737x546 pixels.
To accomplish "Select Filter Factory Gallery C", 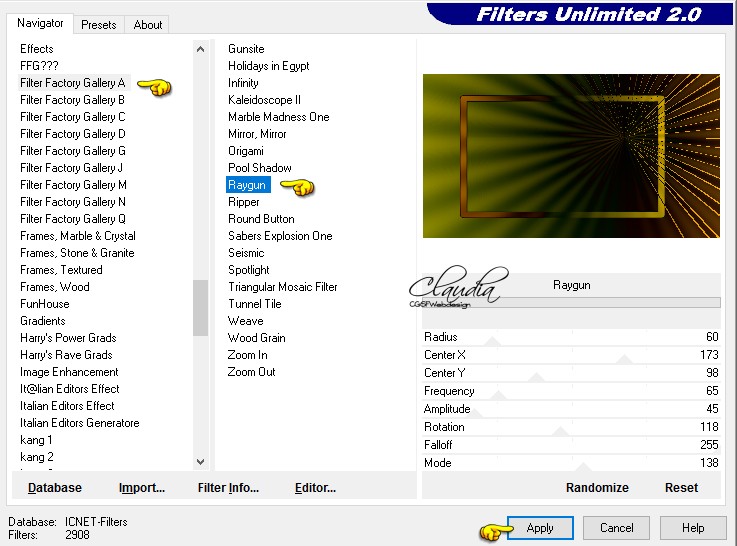I will click(x=72, y=117).
